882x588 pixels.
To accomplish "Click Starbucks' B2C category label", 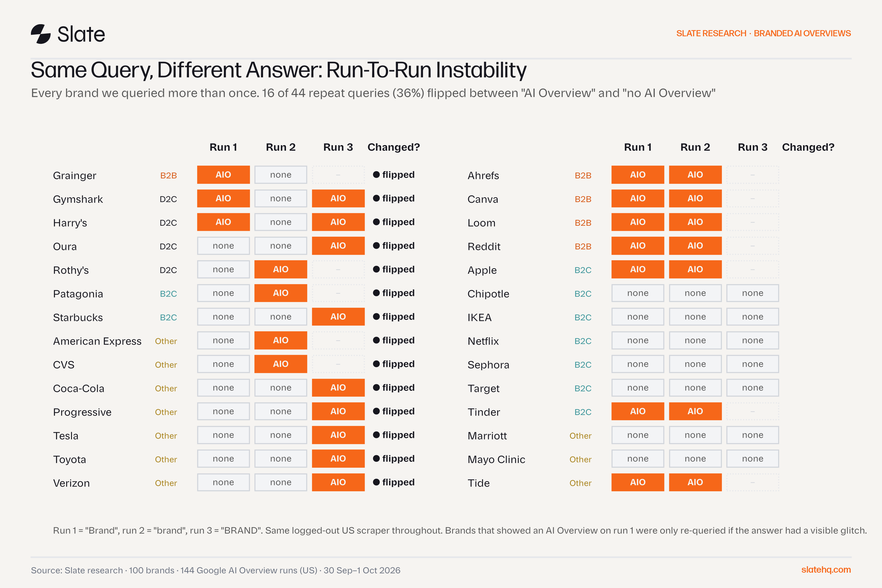I will click(x=168, y=317).
